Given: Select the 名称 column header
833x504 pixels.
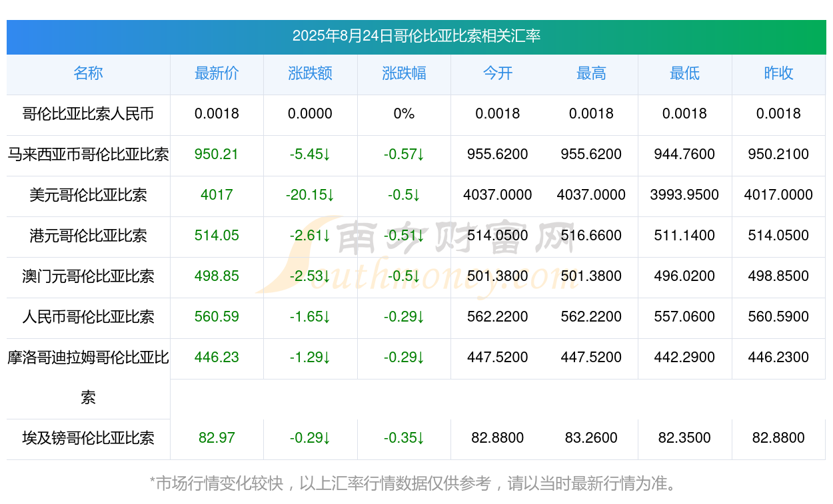Looking at the screenshot, I should [x=88, y=73].
